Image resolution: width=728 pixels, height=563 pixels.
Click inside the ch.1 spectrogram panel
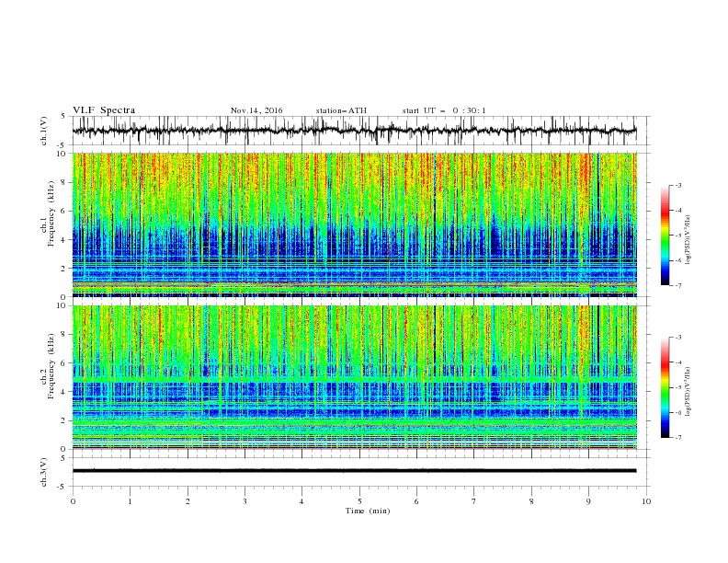click(x=354, y=224)
